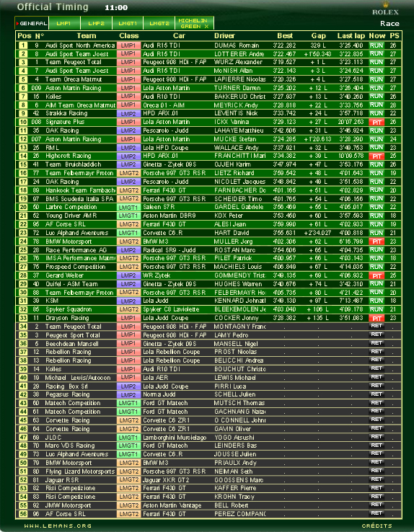Click the Driver column header

tap(224, 35)
